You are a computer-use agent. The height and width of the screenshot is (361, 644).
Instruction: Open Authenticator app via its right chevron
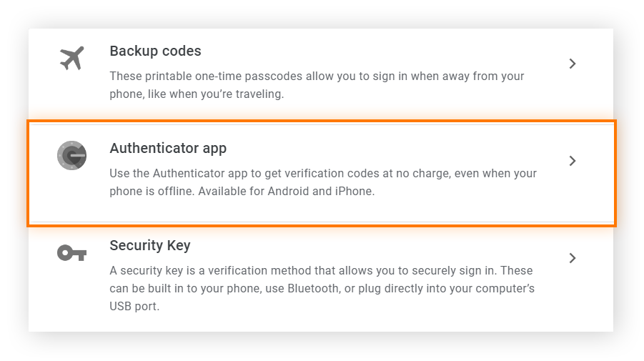(x=572, y=161)
